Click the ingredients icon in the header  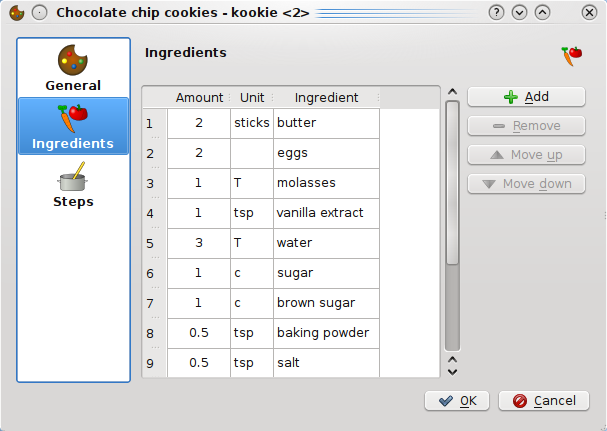point(572,56)
